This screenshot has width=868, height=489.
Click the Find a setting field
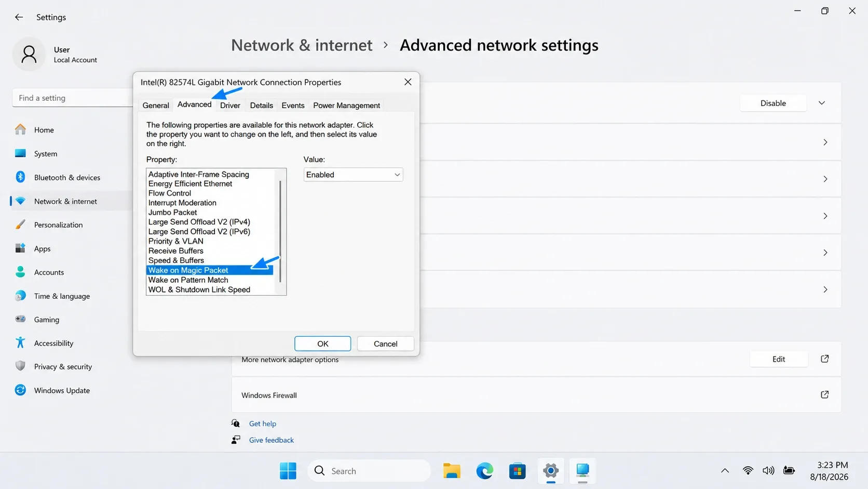point(73,98)
